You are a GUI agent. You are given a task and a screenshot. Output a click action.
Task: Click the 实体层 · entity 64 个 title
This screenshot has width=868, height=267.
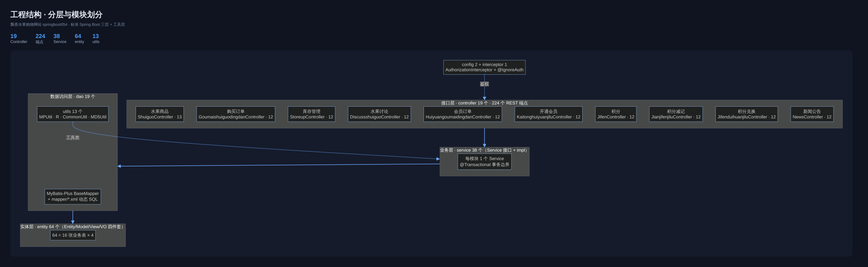point(73,227)
